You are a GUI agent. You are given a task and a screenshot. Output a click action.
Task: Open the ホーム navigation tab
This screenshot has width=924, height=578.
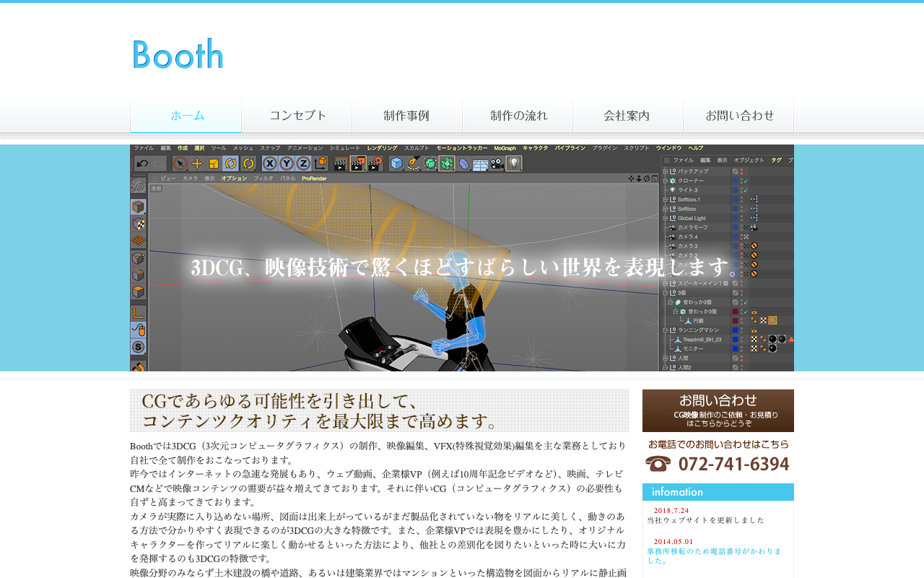186,115
